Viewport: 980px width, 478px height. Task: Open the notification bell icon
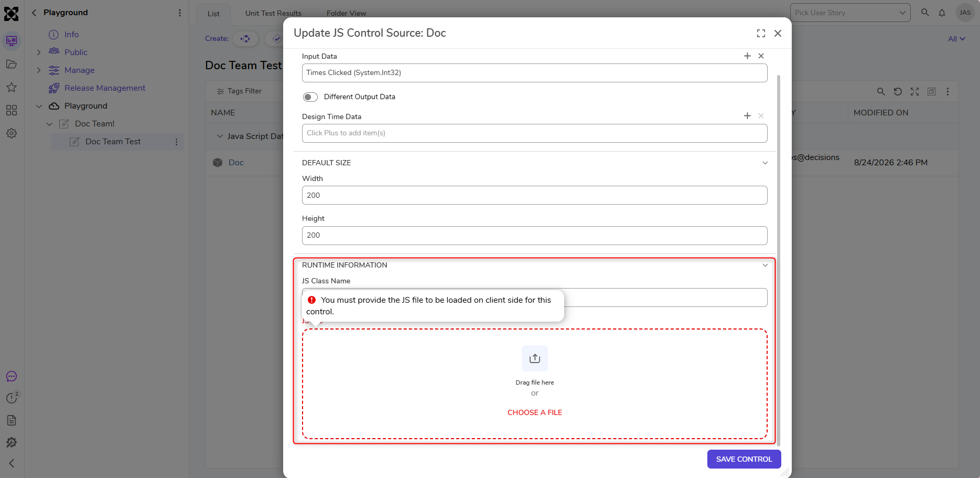coord(942,13)
